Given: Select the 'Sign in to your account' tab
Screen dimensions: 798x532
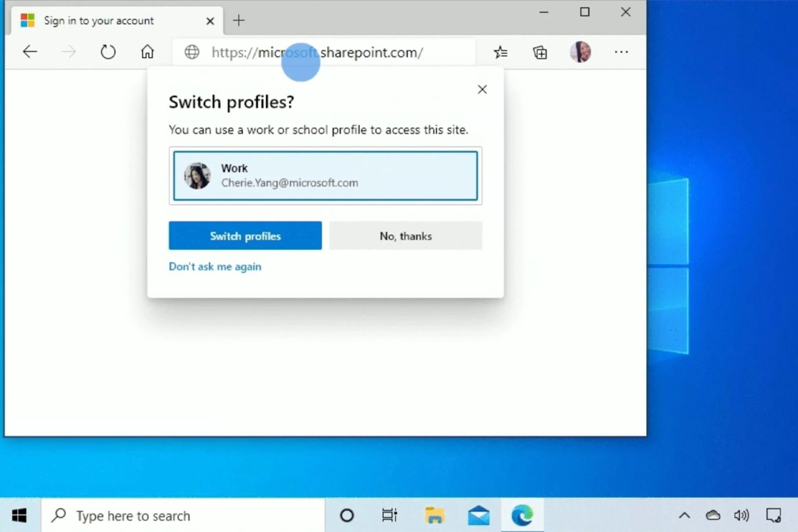Looking at the screenshot, I should click(x=116, y=21).
